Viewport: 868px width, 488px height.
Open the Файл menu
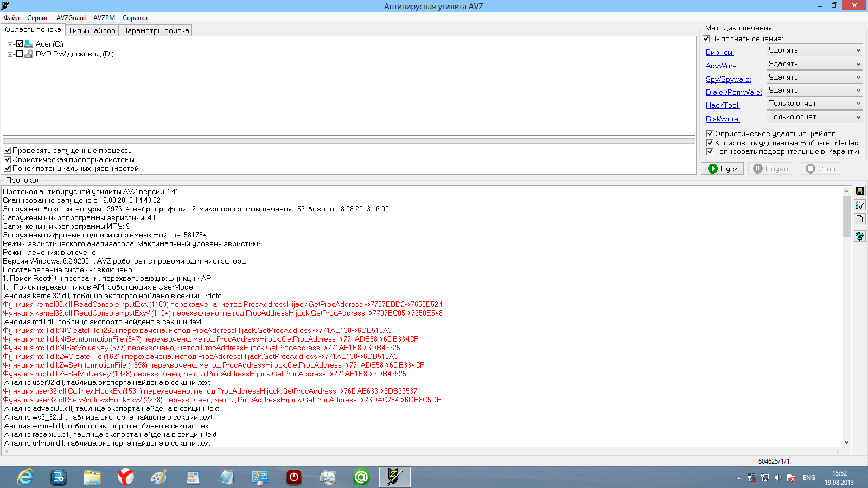click(x=12, y=18)
